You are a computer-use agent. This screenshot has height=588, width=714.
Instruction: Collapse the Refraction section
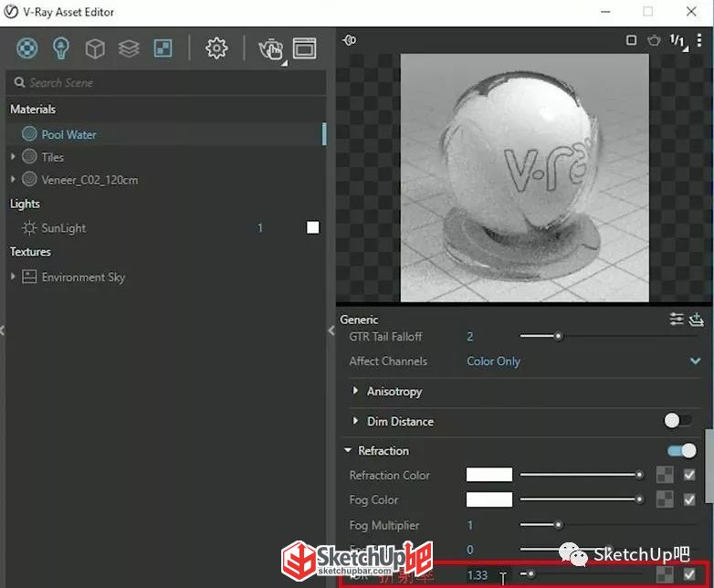point(348,450)
